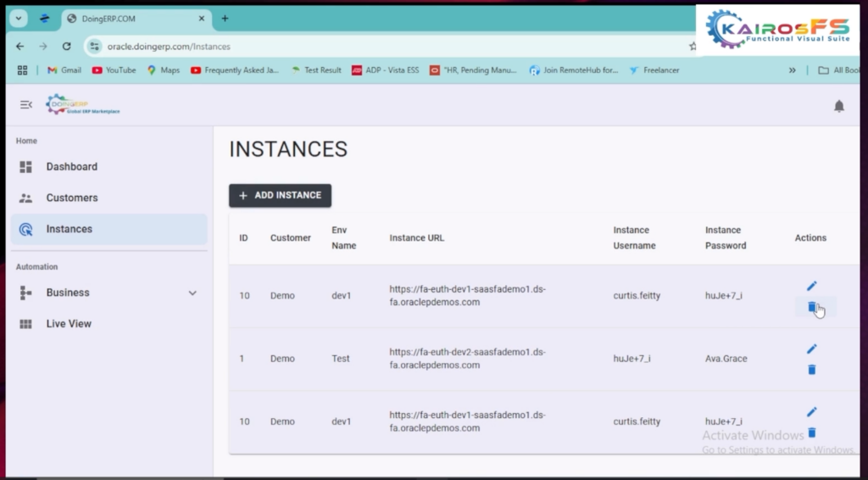Delete the Test environment instance row
The image size is (868, 480).
(811, 370)
